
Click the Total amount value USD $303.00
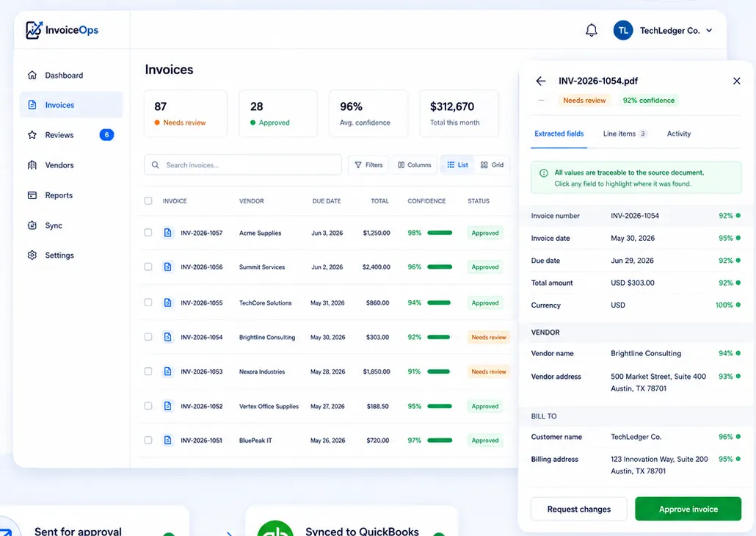tap(633, 283)
